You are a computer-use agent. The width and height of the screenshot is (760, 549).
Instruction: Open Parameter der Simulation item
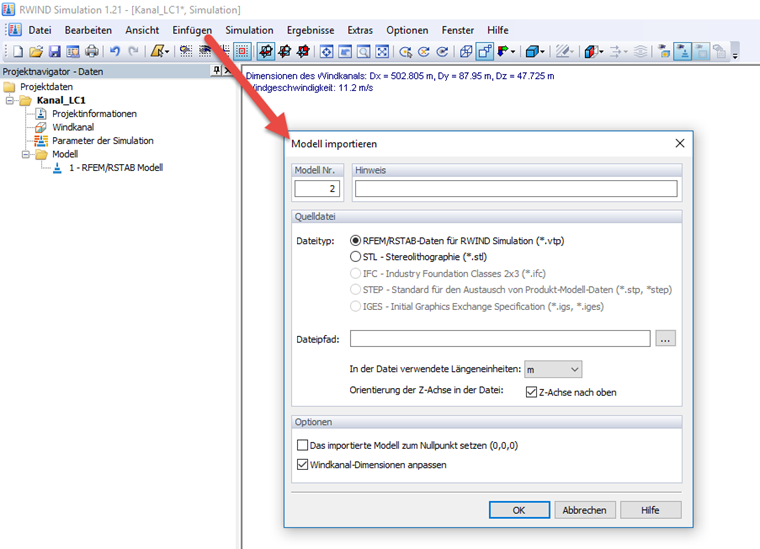pos(103,141)
